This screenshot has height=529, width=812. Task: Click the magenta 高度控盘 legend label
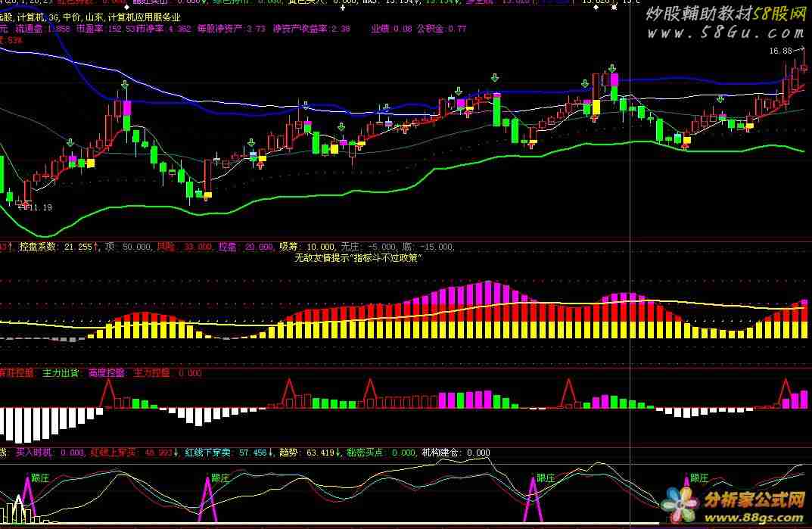pyautogui.click(x=107, y=373)
